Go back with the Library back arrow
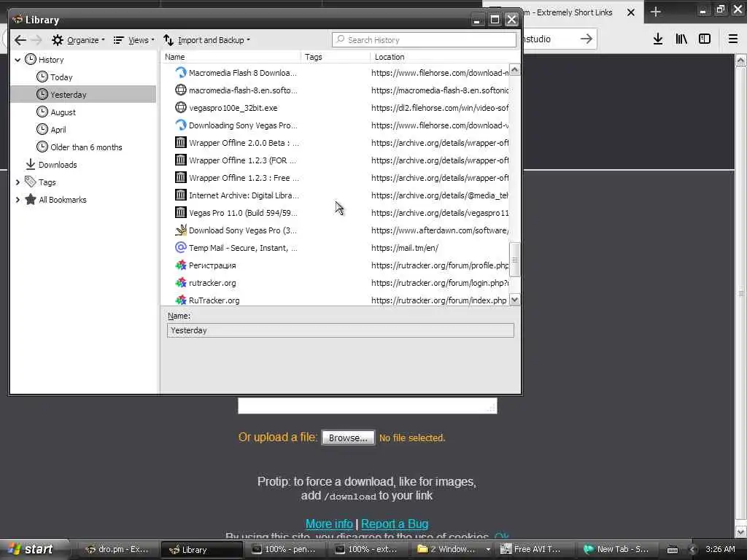This screenshot has height=560, width=747. pyautogui.click(x=20, y=40)
